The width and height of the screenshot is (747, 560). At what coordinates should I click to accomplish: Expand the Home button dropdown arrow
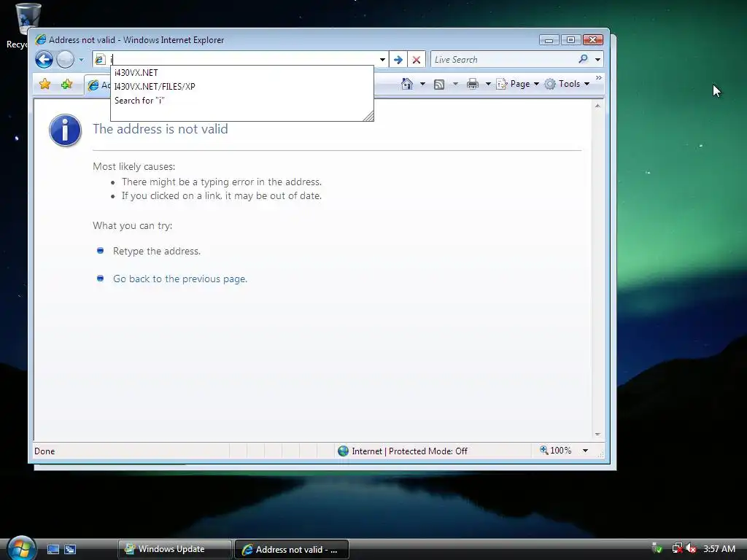point(422,84)
